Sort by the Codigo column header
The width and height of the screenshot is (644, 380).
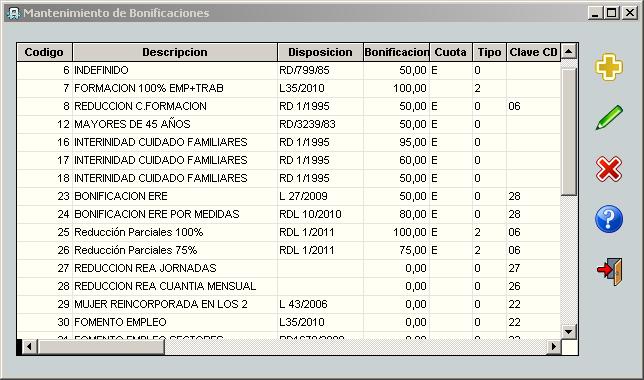44,52
